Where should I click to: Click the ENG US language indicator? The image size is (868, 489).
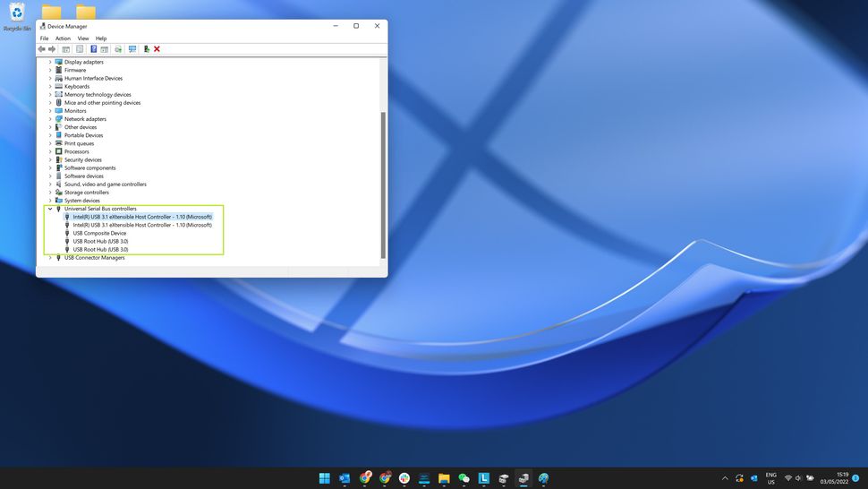pyautogui.click(x=770, y=478)
